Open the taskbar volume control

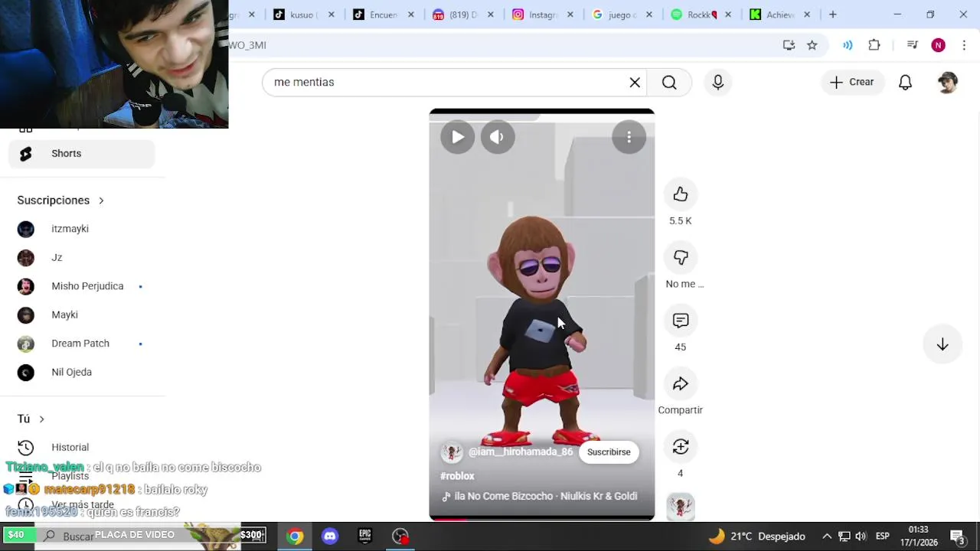pyautogui.click(x=861, y=536)
